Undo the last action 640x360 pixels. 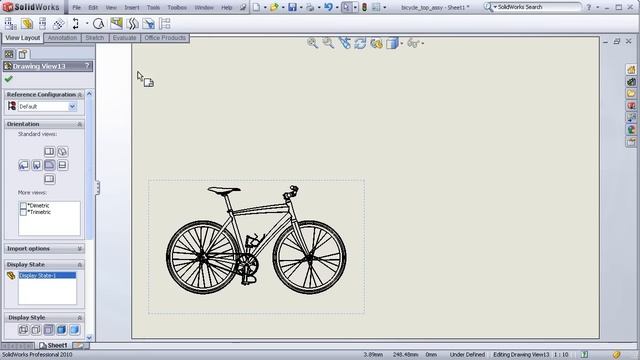329,7
